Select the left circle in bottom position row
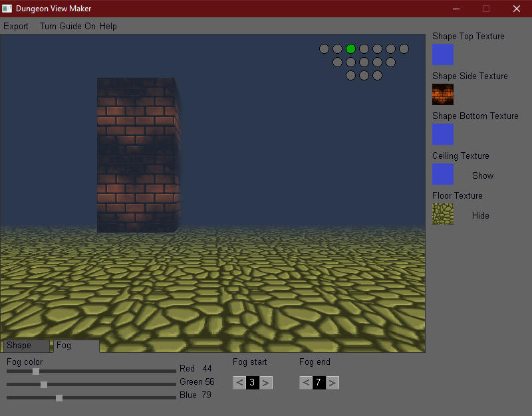This screenshot has height=416, width=532. click(350, 75)
